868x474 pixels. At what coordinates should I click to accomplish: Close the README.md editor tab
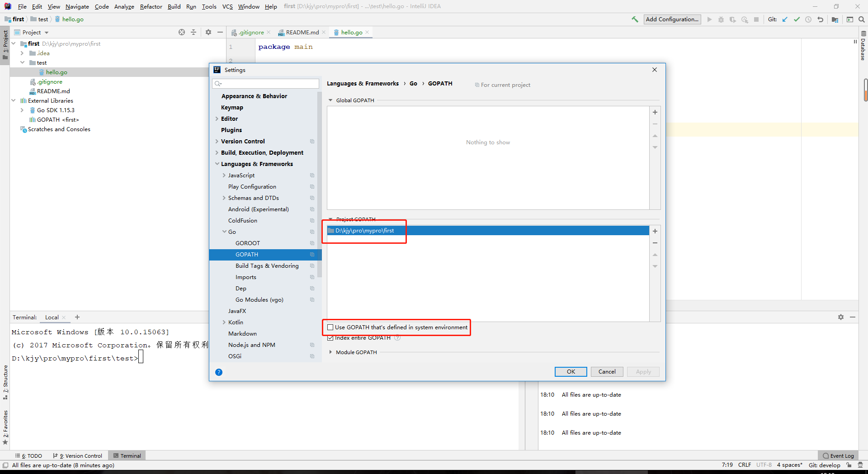pyautogui.click(x=324, y=32)
